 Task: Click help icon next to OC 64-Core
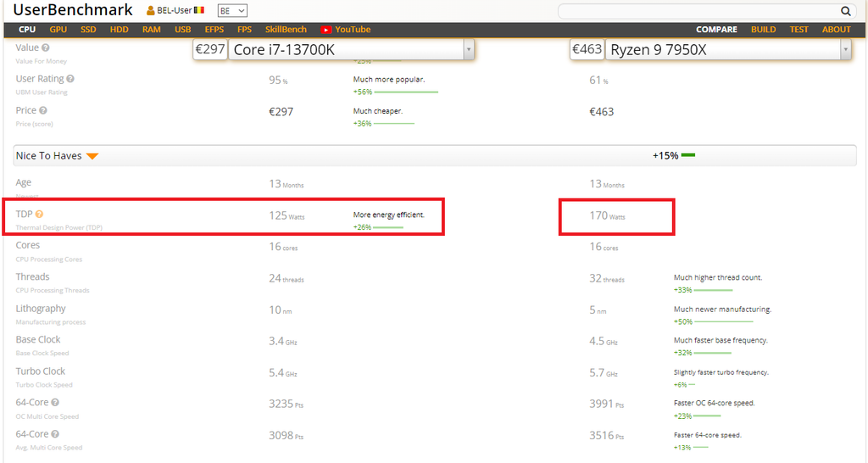[x=55, y=402]
